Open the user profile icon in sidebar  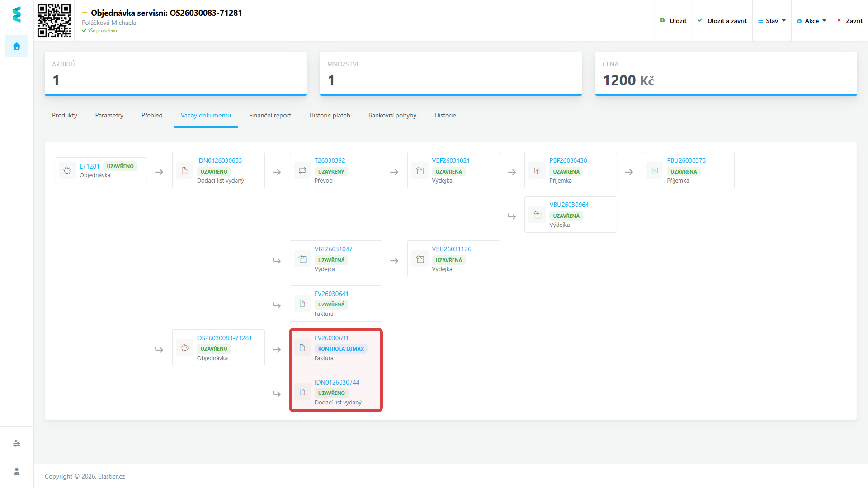coord(17,471)
